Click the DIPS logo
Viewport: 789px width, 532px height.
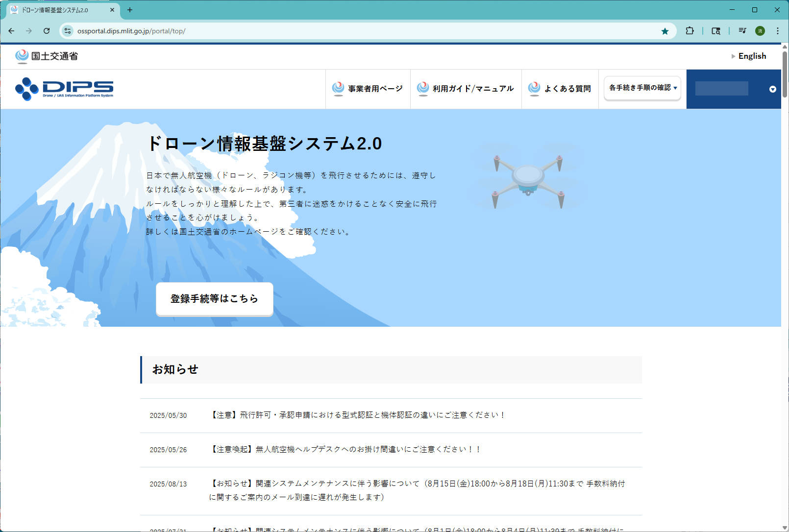pos(64,89)
